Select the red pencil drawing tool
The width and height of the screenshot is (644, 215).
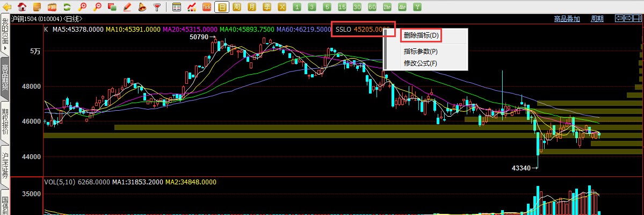point(127,7)
